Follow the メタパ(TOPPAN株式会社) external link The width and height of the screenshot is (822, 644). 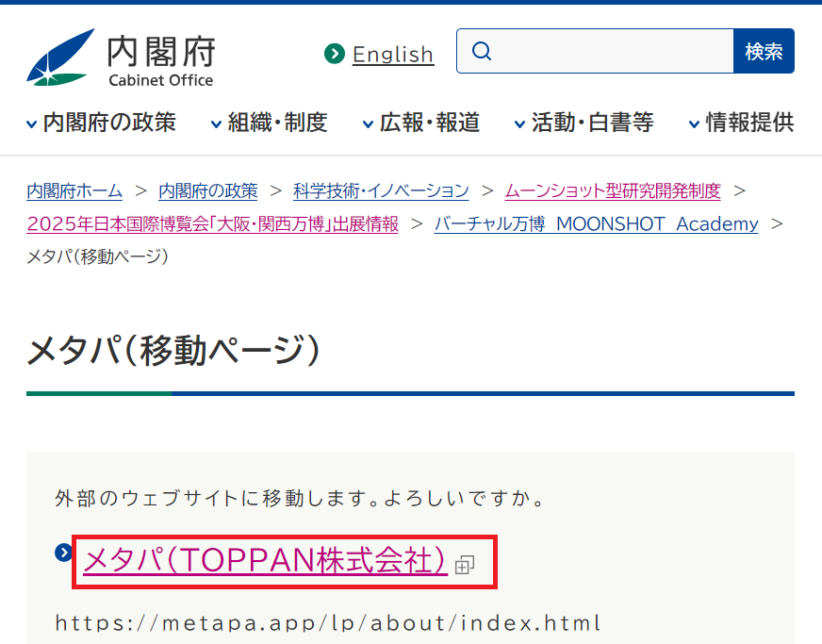pyautogui.click(x=265, y=561)
